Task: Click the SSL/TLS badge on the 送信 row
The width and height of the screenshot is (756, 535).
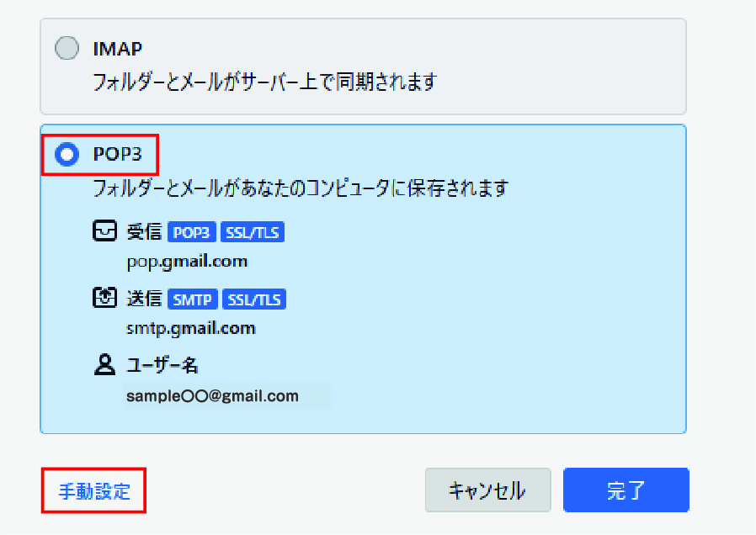Action: click(x=254, y=299)
